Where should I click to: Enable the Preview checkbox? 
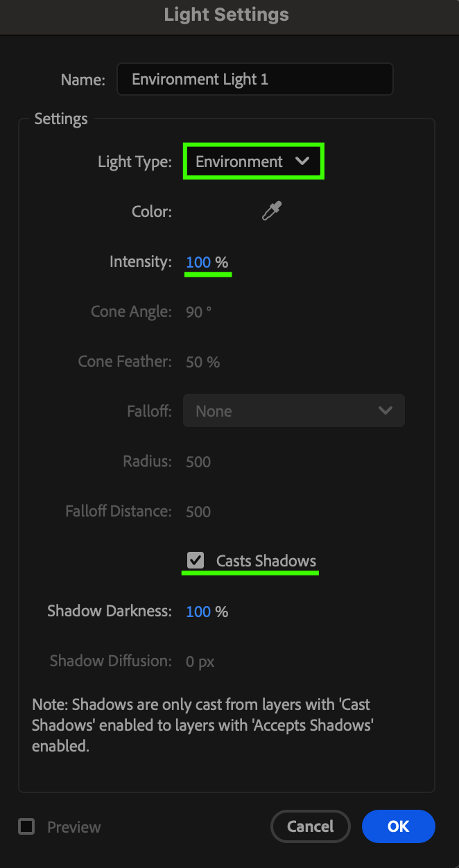(x=26, y=826)
